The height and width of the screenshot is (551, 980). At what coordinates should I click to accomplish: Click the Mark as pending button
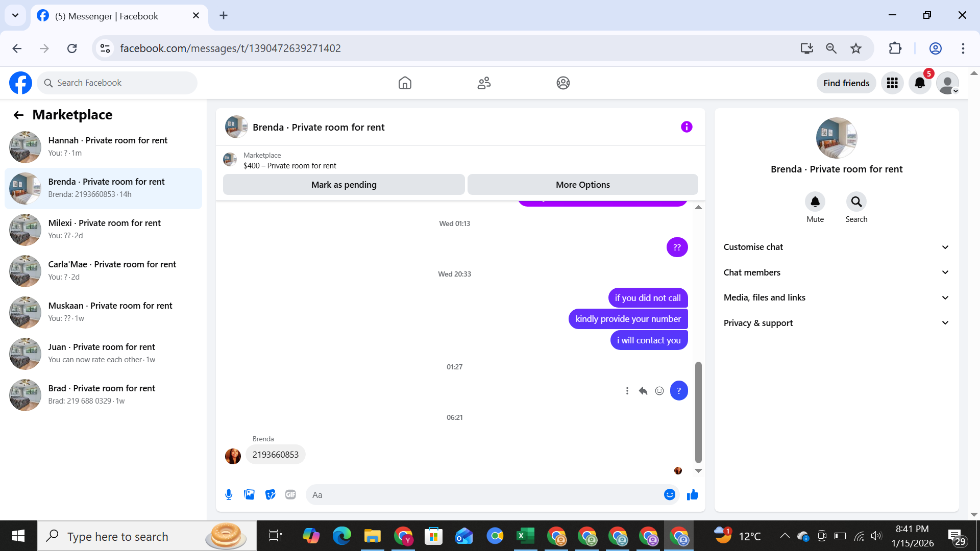[x=344, y=185]
